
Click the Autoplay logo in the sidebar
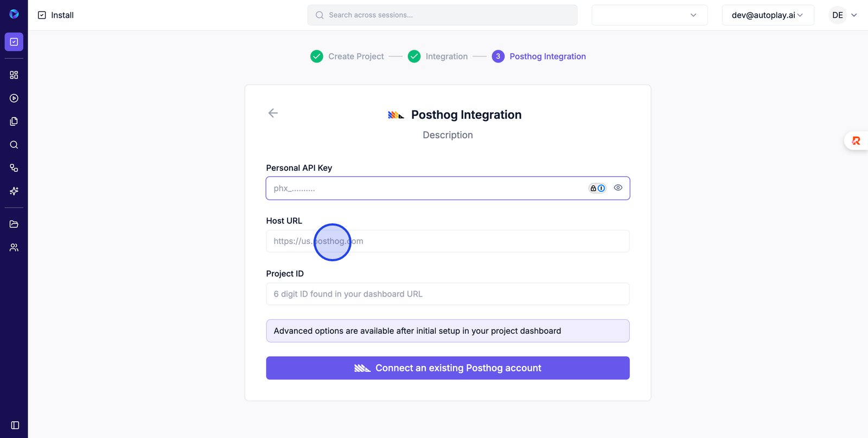(x=14, y=14)
